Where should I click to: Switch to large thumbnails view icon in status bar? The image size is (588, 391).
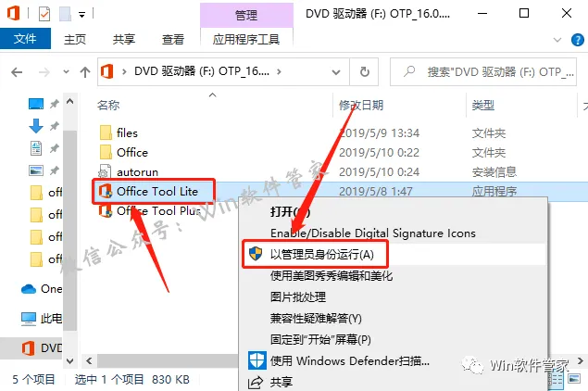point(574,379)
